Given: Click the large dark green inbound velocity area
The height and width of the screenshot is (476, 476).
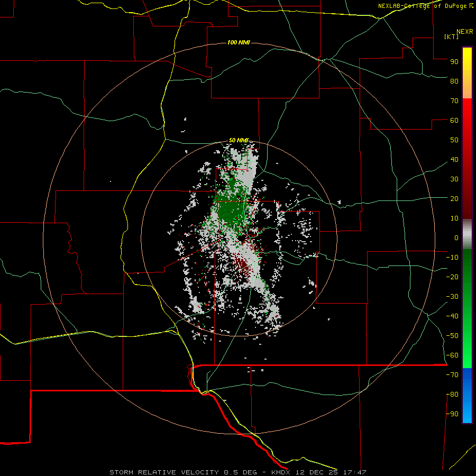Looking at the screenshot, I should click(231, 209).
